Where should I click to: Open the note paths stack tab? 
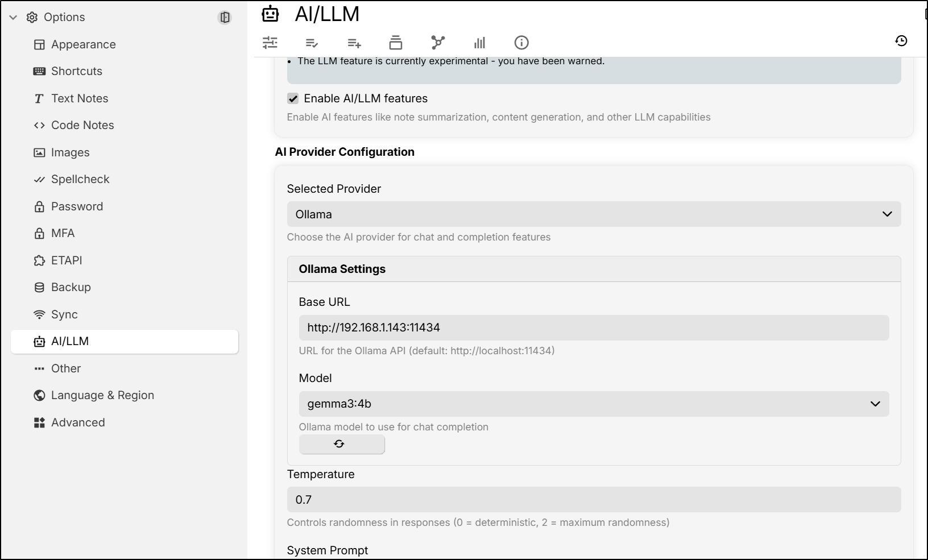(x=396, y=43)
